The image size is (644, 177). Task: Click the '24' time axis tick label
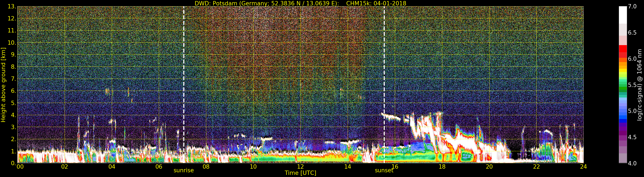coord(583,167)
